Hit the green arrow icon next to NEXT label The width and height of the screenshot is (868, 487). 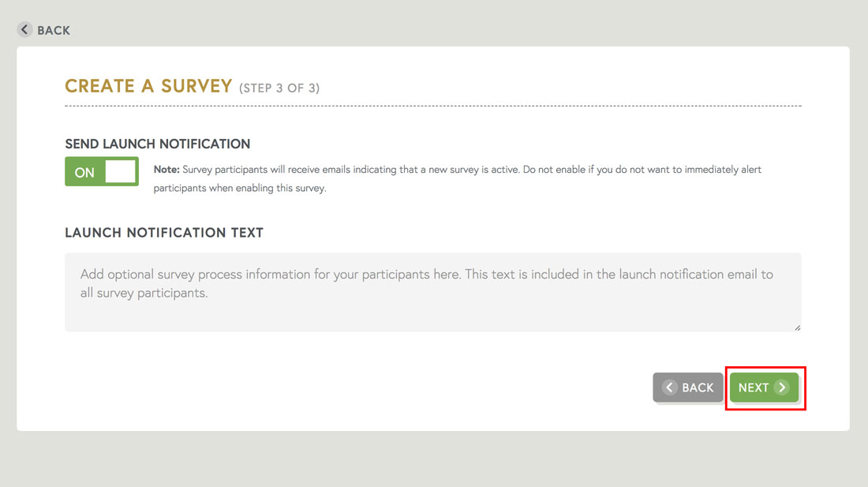[782, 388]
